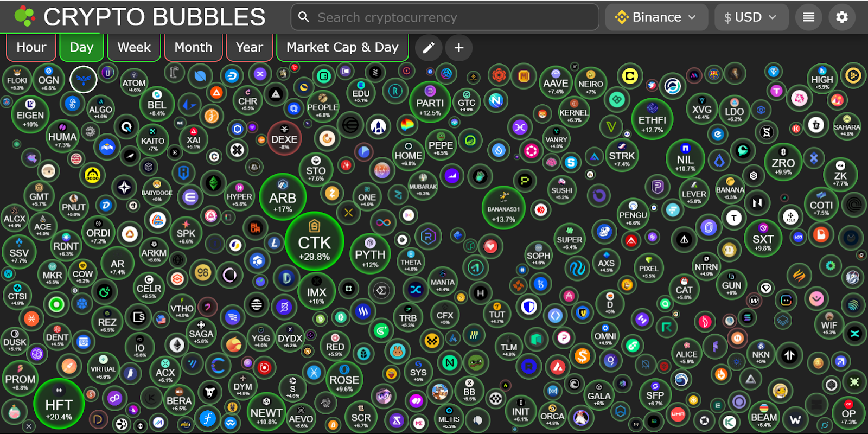The image size is (868, 434).
Task: Select the NIL +10.7% bubble
Action: 685,158
